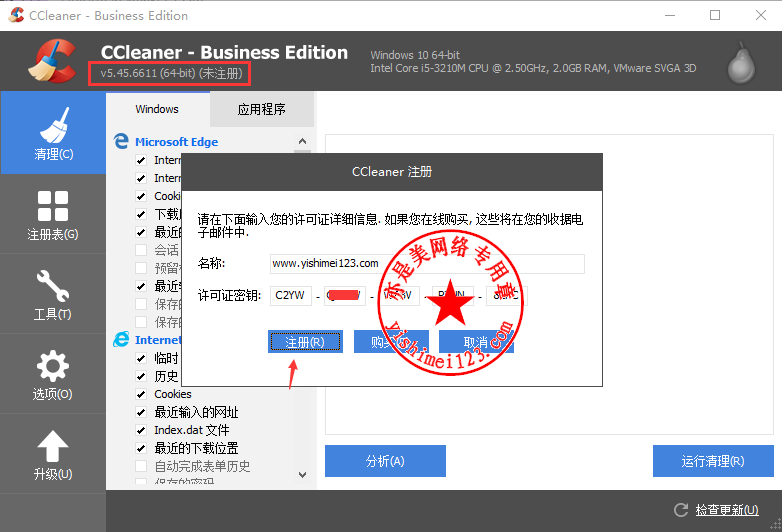Screen dimensions: 782x532
Task: Toggle the 历史 checkbox
Action: tap(141, 376)
